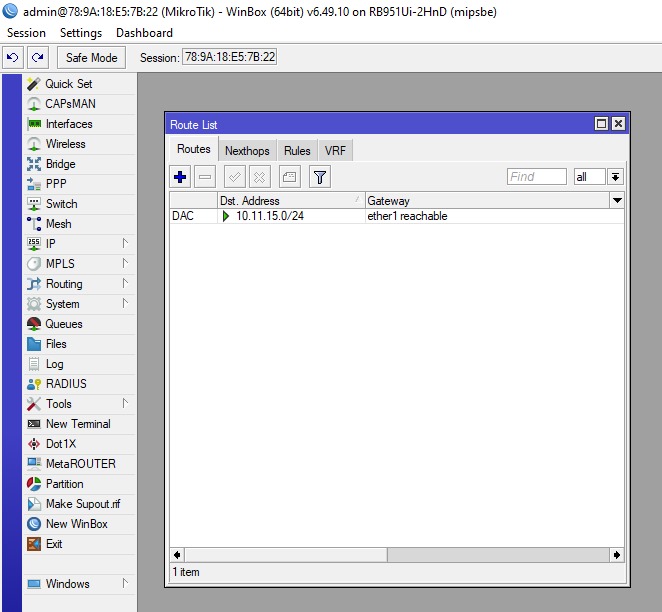Click the blue plus to add a route

[x=180, y=177]
